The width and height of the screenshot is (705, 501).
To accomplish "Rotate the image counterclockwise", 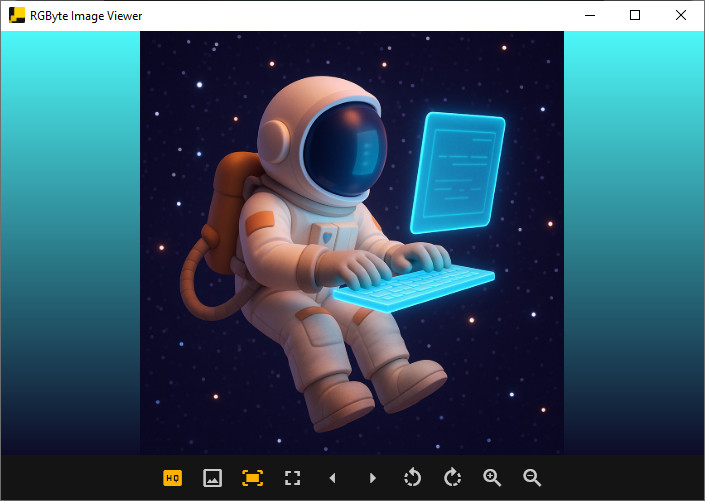I will 412,478.
